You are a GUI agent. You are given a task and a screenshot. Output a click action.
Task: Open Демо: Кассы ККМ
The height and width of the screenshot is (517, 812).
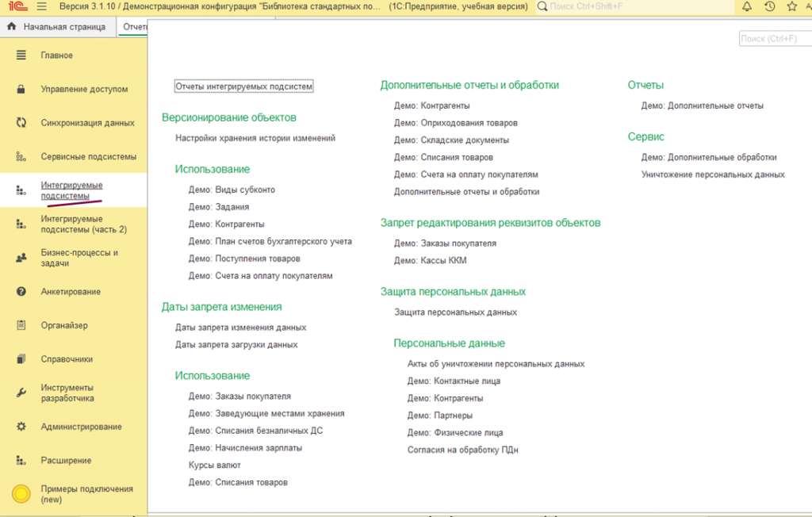[x=430, y=261]
